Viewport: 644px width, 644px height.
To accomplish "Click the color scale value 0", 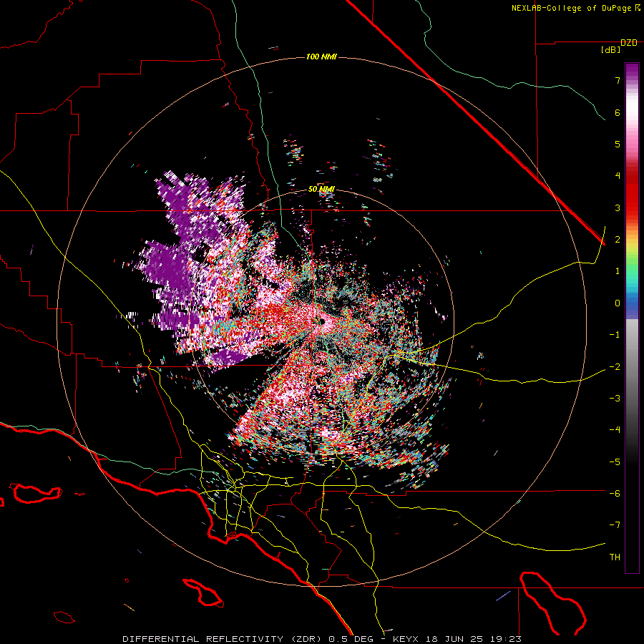I will point(618,303).
